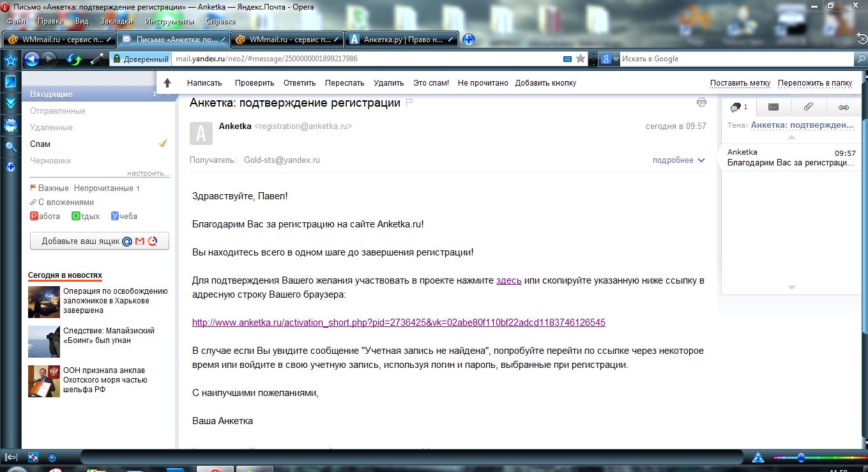Open a new tab with the plus button
Screen dimensions: 868x472
click(469, 40)
